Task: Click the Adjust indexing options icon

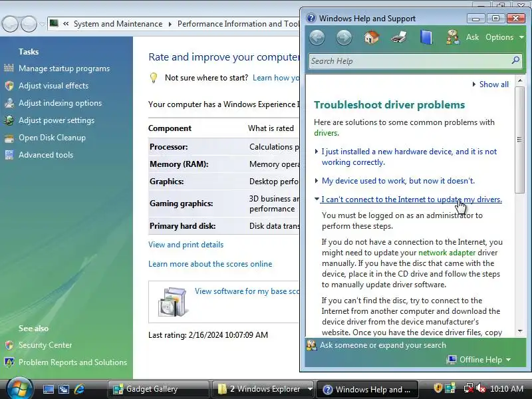Action: (x=9, y=103)
